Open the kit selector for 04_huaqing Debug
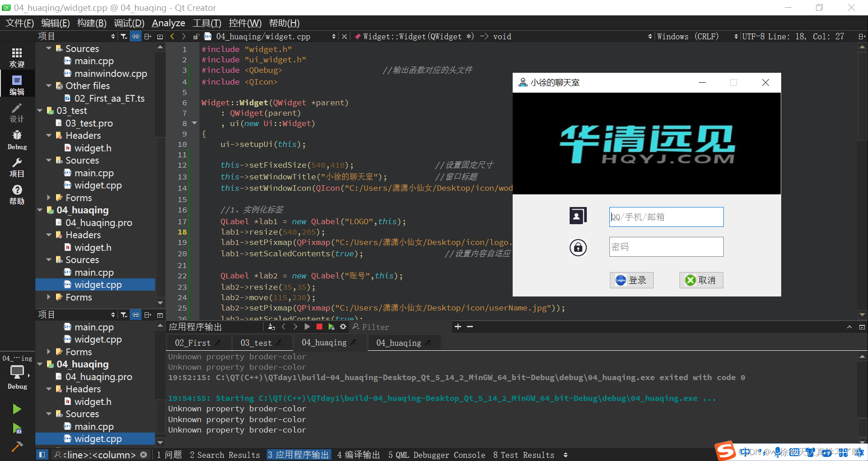The width and height of the screenshot is (868, 461). (x=17, y=372)
